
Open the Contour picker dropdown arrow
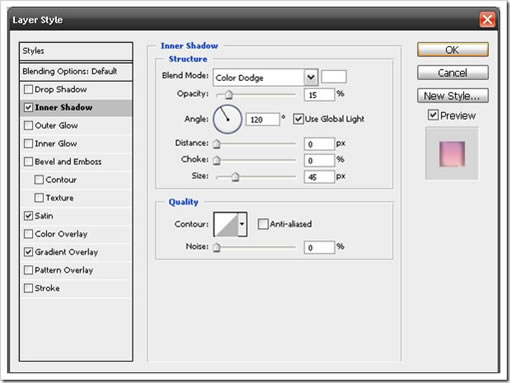pyautogui.click(x=242, y=224)
